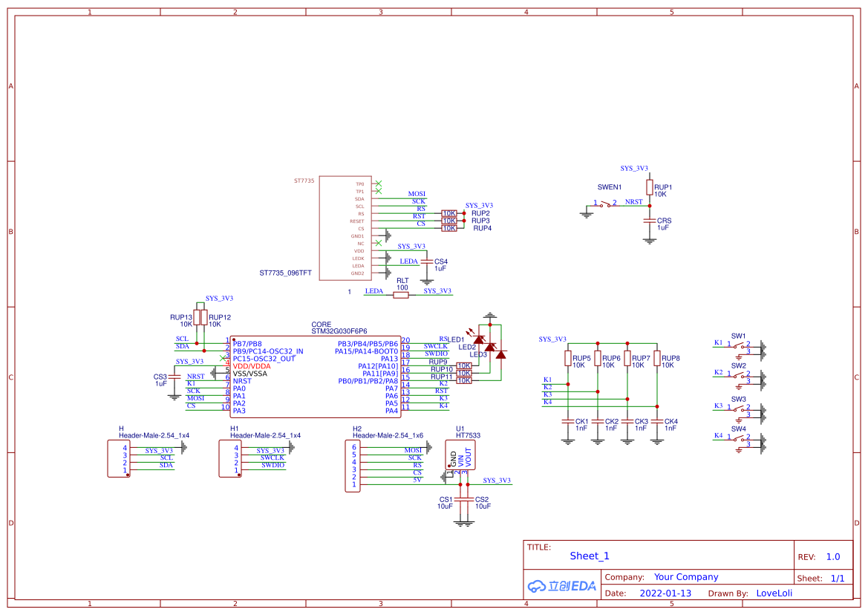Screen dimensions: 868x615
Task: Click the SWEN1 reset switch symbol
Action: click(x=606, y=202)
